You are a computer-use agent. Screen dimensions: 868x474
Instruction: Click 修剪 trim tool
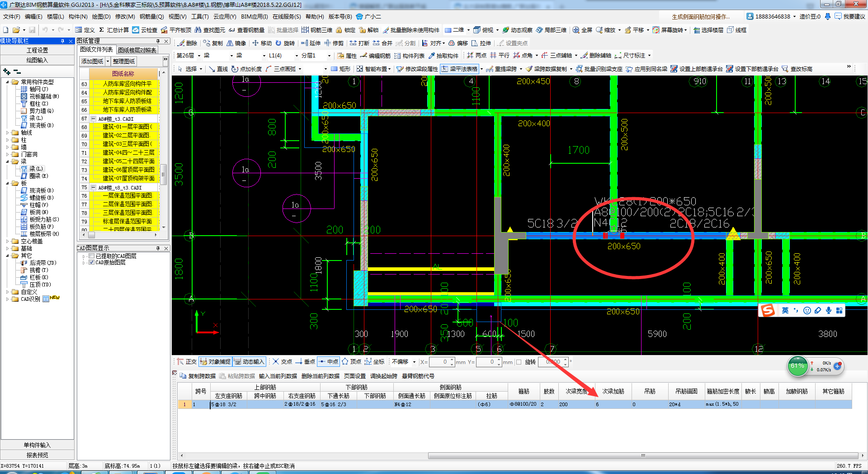tap(334, 43)
